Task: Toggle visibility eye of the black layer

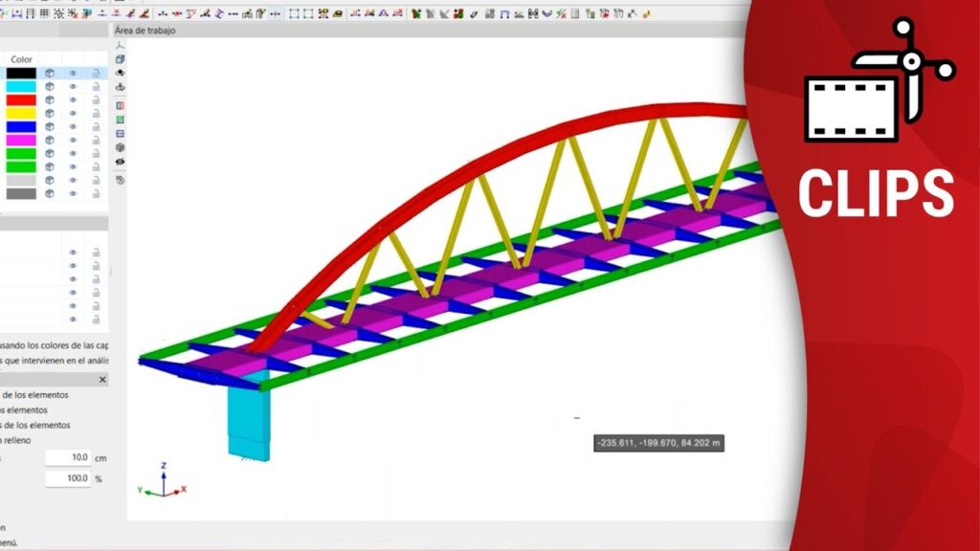Action: coord(72,73)
